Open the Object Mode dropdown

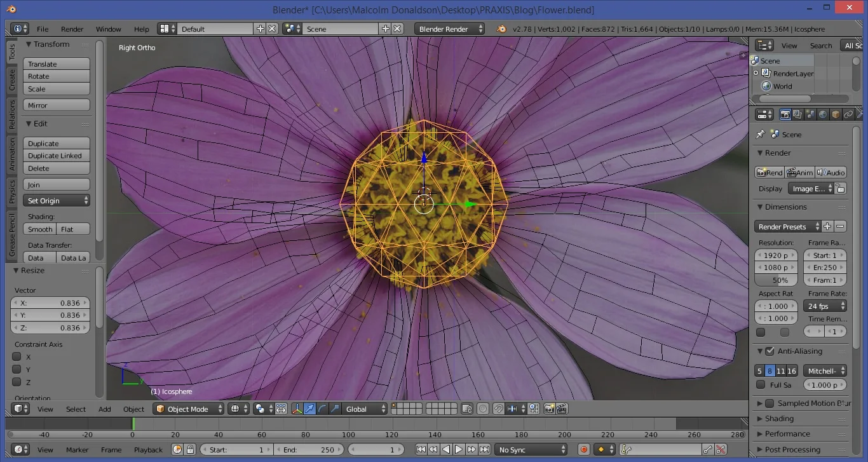pyautogui.click(x=188, y=409)
